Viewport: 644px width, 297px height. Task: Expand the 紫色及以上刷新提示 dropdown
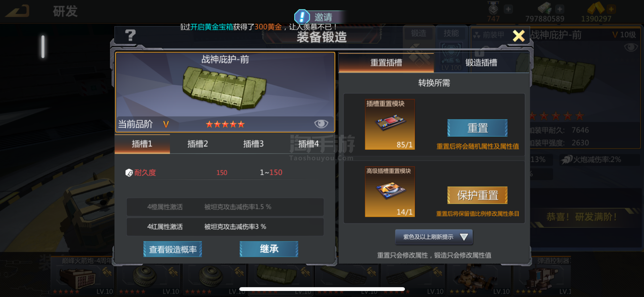pos(434,237)
